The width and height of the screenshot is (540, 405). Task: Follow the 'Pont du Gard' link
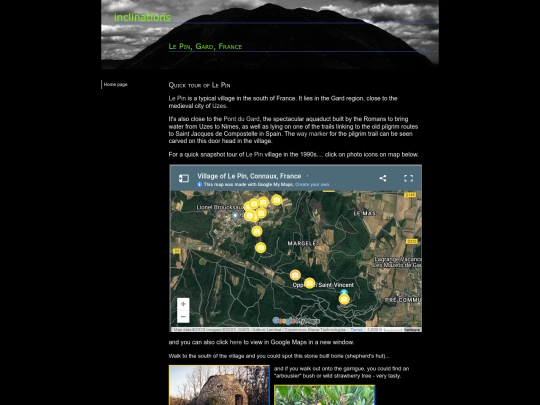[241, 119]
